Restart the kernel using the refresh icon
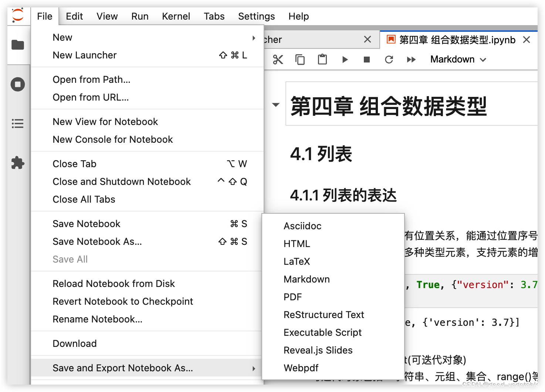 click(x=389, y=59)
